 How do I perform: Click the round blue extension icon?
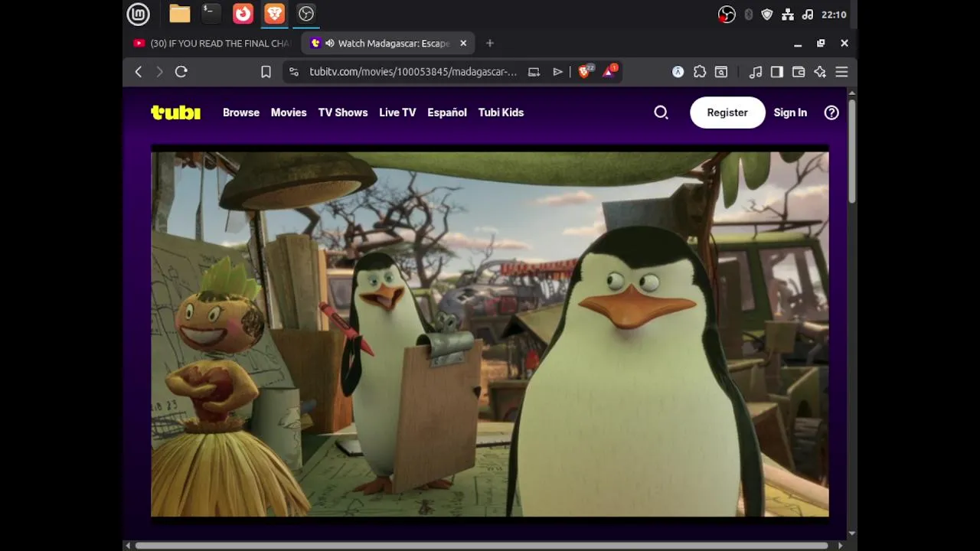[678, 72]
